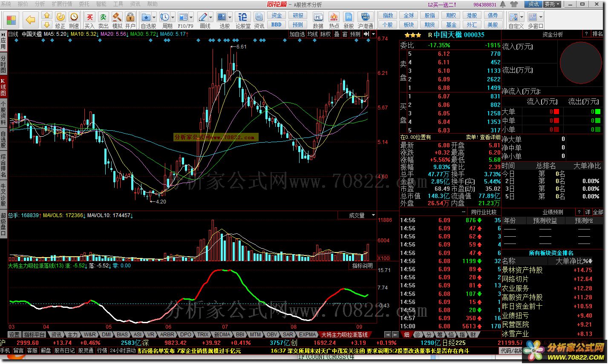This screenshot has height=364, width=608.
Task: Switch to MACD-row W&R indicator tab
Action: 90,335
